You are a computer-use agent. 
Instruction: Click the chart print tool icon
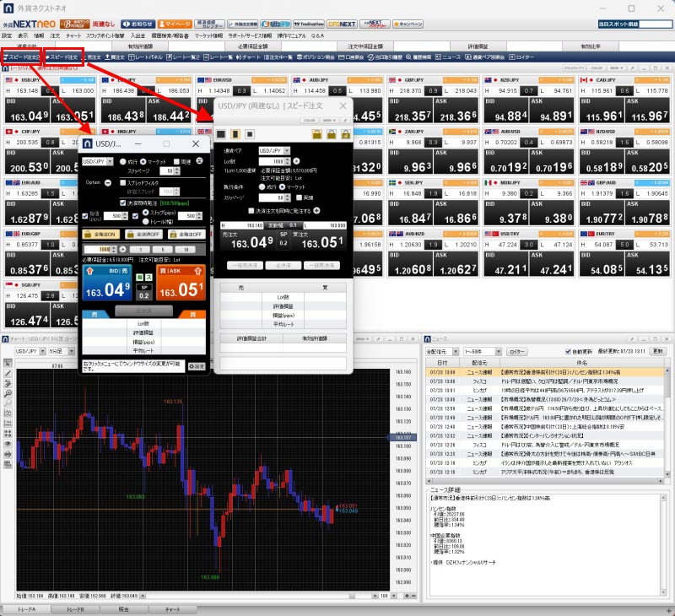[x=8, y=454]
